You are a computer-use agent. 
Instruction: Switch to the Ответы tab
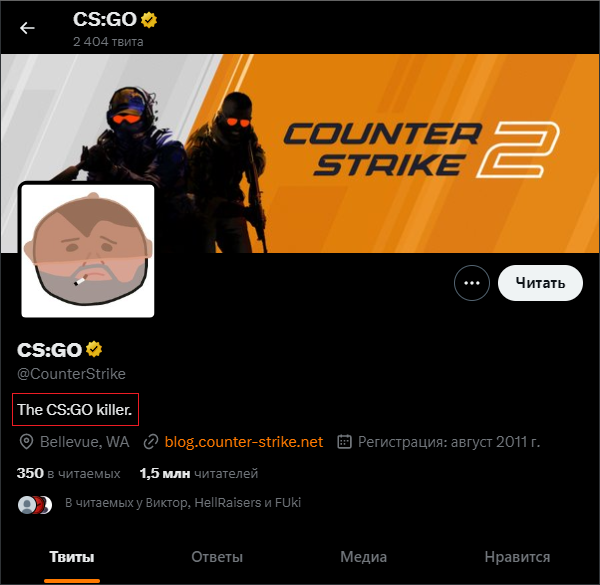pos(217,557)
